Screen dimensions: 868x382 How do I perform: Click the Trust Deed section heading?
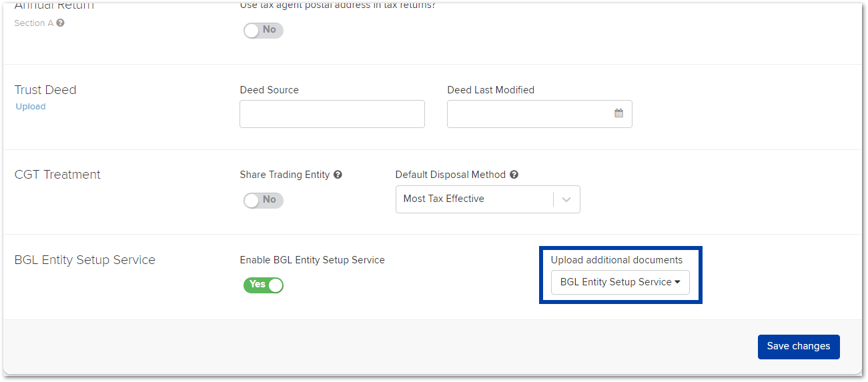click(x=45, y=90)
